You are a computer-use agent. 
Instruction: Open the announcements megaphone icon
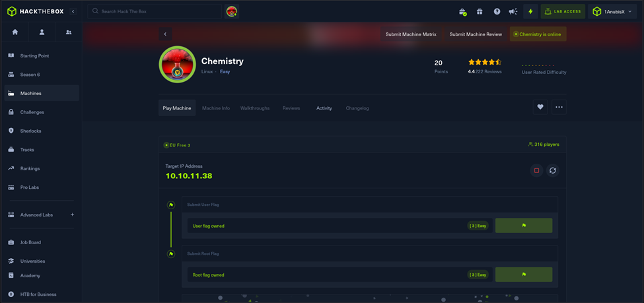[x=513, y=11]
